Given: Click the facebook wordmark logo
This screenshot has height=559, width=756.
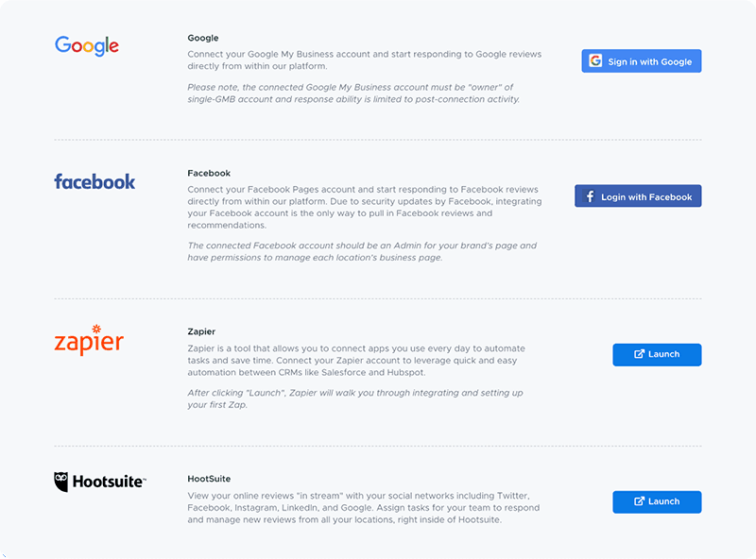Looking at the screenshot, I should (94, 181).
